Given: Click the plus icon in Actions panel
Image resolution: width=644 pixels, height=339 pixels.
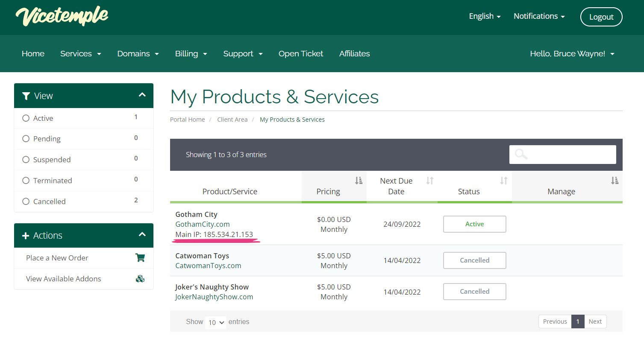Looking at the screenshot, I should 25,236.
